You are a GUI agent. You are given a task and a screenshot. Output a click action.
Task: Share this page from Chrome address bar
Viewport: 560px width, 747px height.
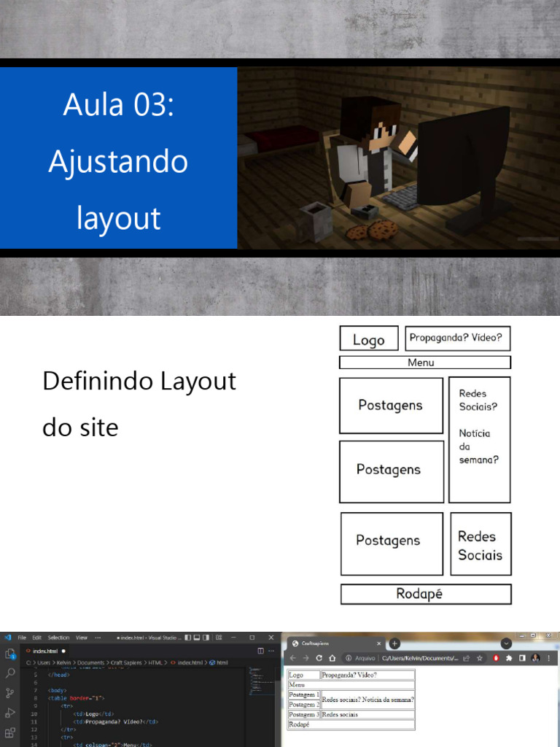(x=467, y=658)
